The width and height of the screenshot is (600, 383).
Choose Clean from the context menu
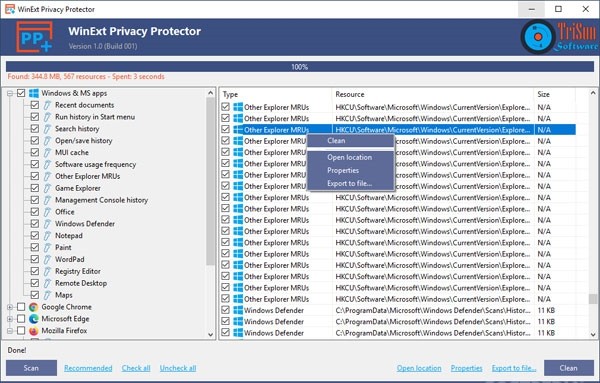[x=351, y=141]
